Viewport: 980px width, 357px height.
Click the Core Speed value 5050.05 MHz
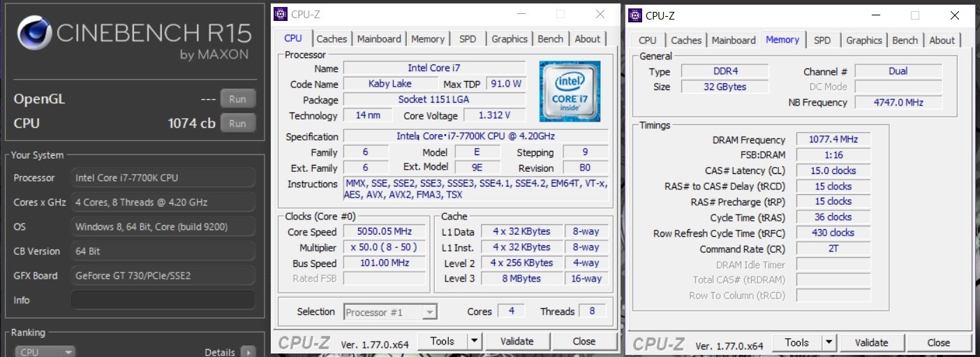coord(385,231)
